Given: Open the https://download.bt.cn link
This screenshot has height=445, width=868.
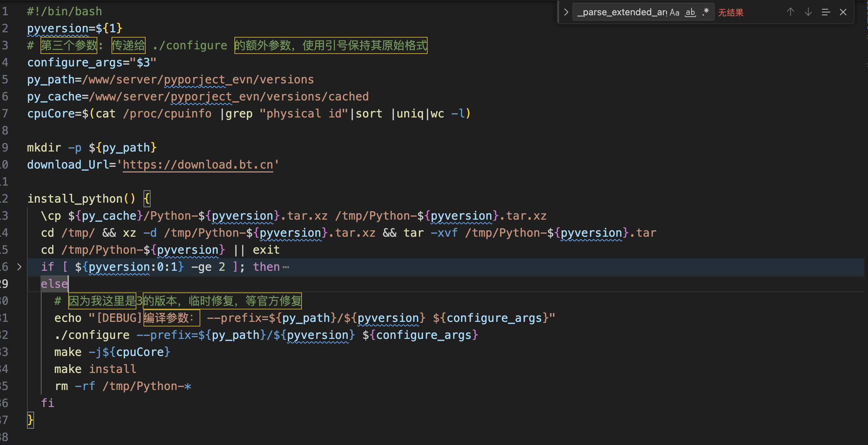Looking at the screenshot, I should click(x=198, y=165).
